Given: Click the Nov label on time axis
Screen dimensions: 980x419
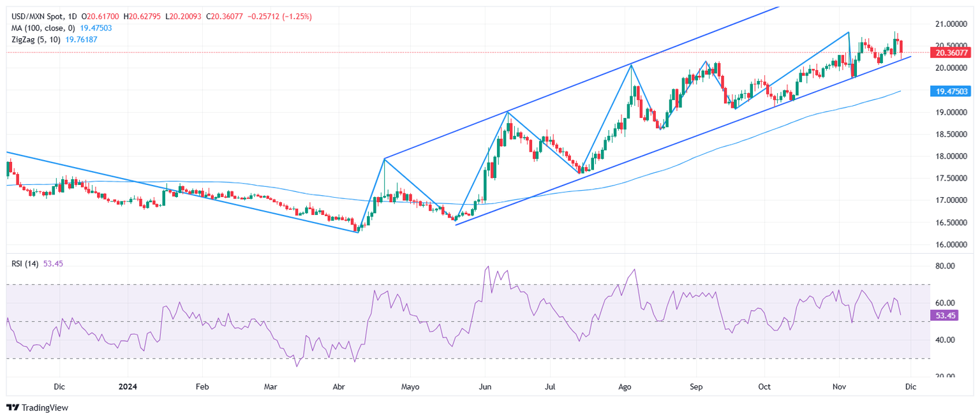Looking at the screenshot, I should pos(840,386).
